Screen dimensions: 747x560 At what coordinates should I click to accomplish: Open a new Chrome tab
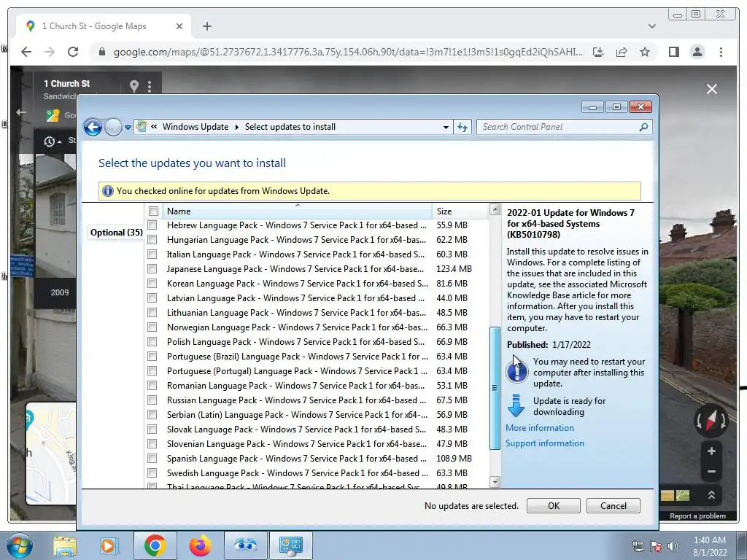click(206, 26)
